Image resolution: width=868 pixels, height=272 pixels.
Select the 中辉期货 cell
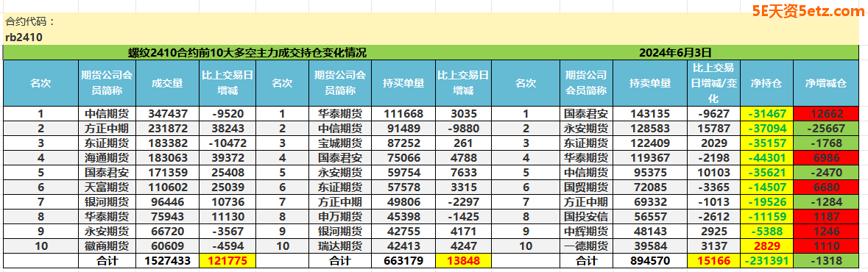click(586, 231)
